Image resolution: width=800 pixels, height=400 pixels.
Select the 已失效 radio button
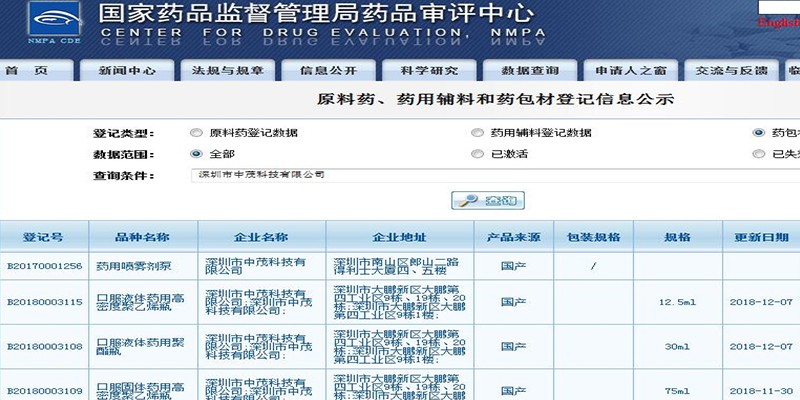pyautogui.click(x=759, y=154)
